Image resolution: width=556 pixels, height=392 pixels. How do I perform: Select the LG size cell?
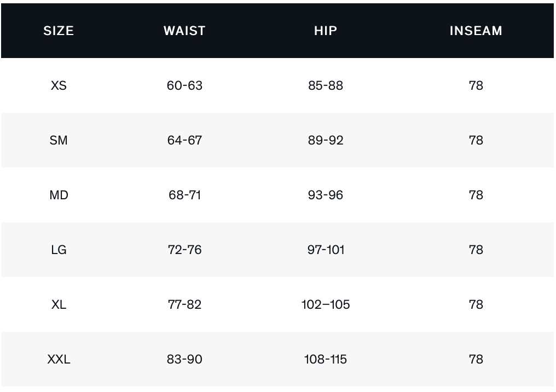click(59, 250)
